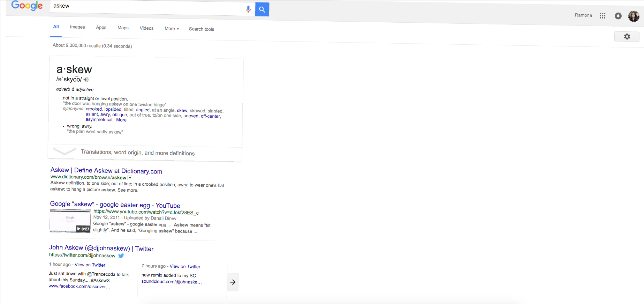Click View on Twitter for 7 hours ago tweet
Image resolution: width=644 pixels, height=304 pixels.
185,267
